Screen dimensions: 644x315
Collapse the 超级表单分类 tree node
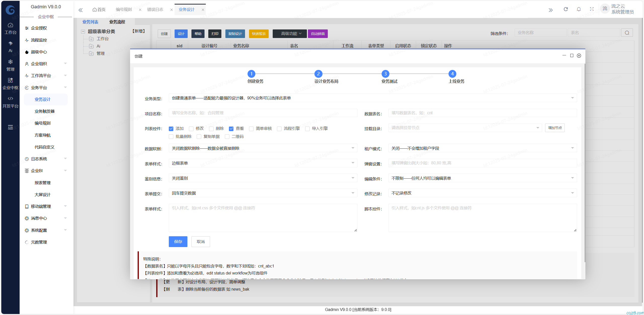83,31
